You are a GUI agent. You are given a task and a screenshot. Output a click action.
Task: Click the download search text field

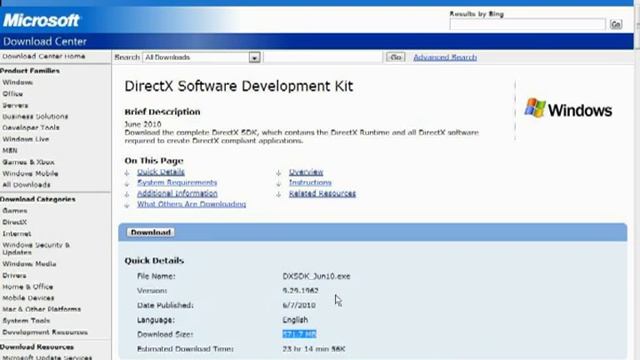coord(323,58)
